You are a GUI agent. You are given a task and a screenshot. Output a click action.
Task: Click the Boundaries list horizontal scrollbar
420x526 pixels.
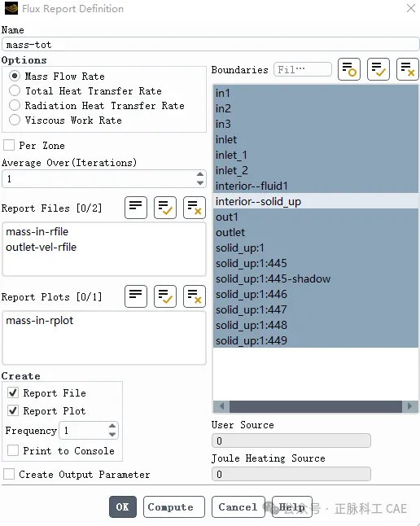(316, 406)
